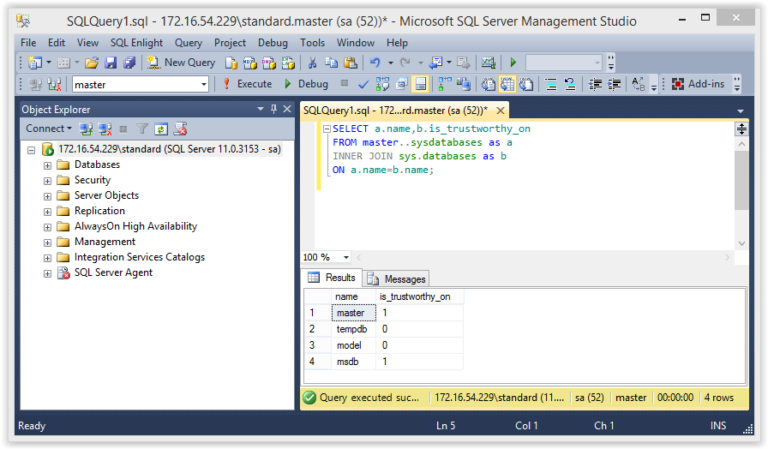Click the Increase Indent icon
The height and width of the screenshot is (449, 768).
pos(614,84)
